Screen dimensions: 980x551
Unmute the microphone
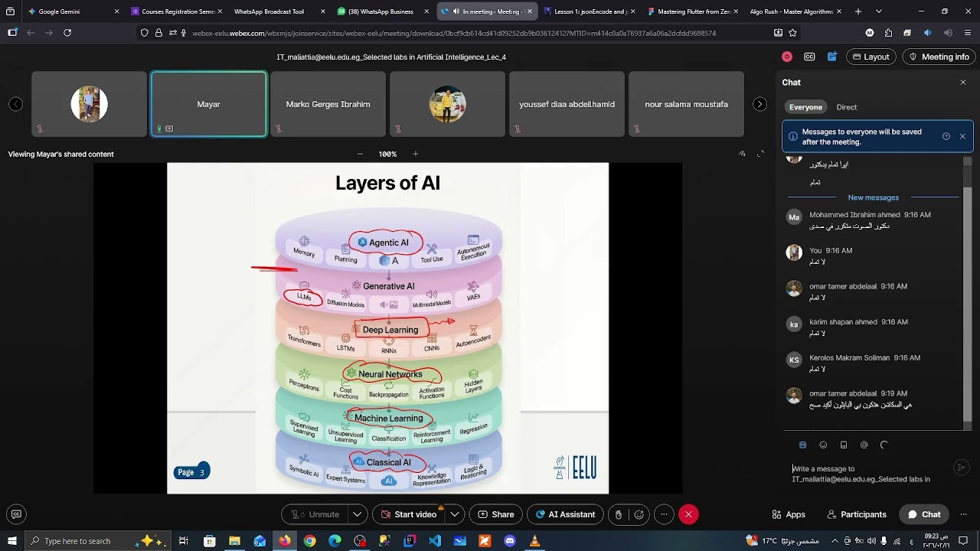[315, 514]
